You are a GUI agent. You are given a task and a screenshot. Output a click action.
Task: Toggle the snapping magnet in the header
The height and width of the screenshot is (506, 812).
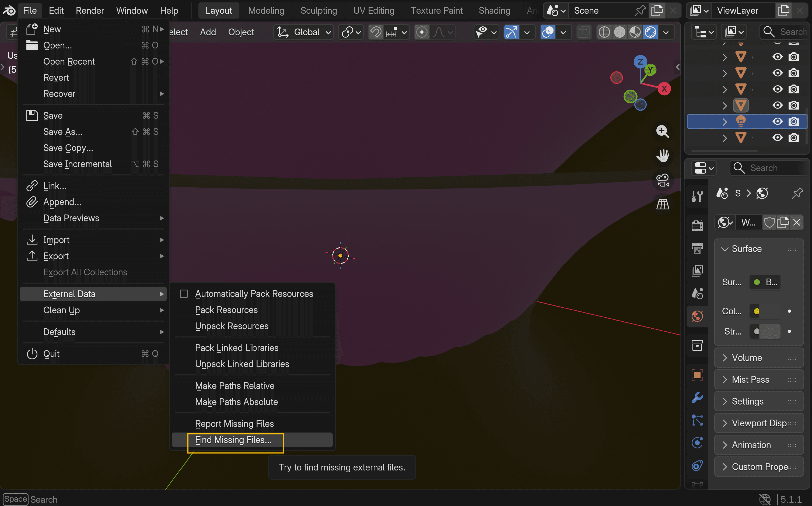376,33
